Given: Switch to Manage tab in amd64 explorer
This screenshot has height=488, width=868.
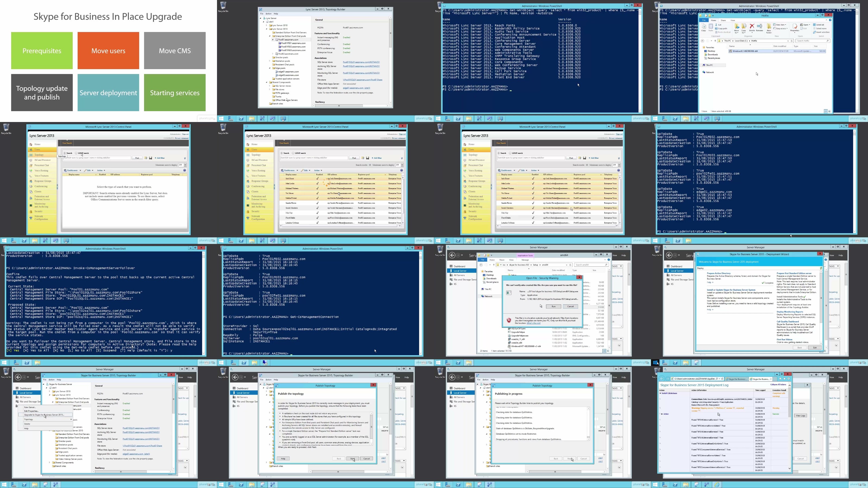Looking at the screenshot, I should [x=525, y=260].
